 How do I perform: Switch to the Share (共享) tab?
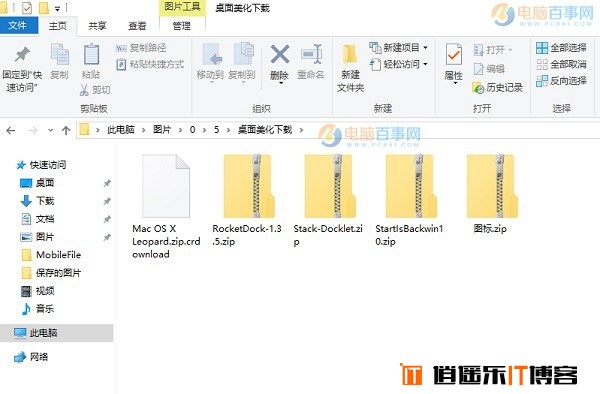click(97, 26)
